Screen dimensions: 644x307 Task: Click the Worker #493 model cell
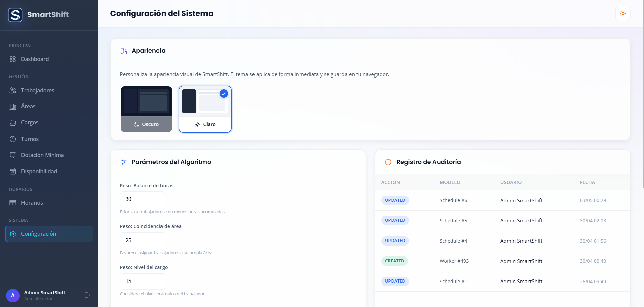[x=454, y=261]
